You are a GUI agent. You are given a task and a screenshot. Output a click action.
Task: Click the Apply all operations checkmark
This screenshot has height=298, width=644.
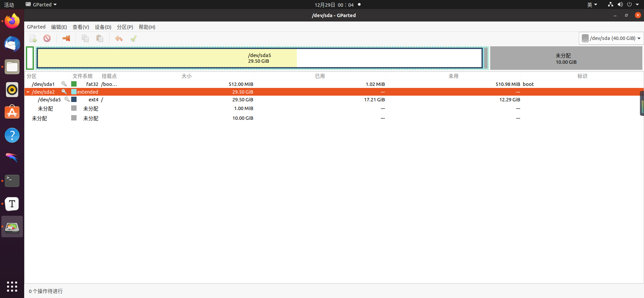[134, 38]
